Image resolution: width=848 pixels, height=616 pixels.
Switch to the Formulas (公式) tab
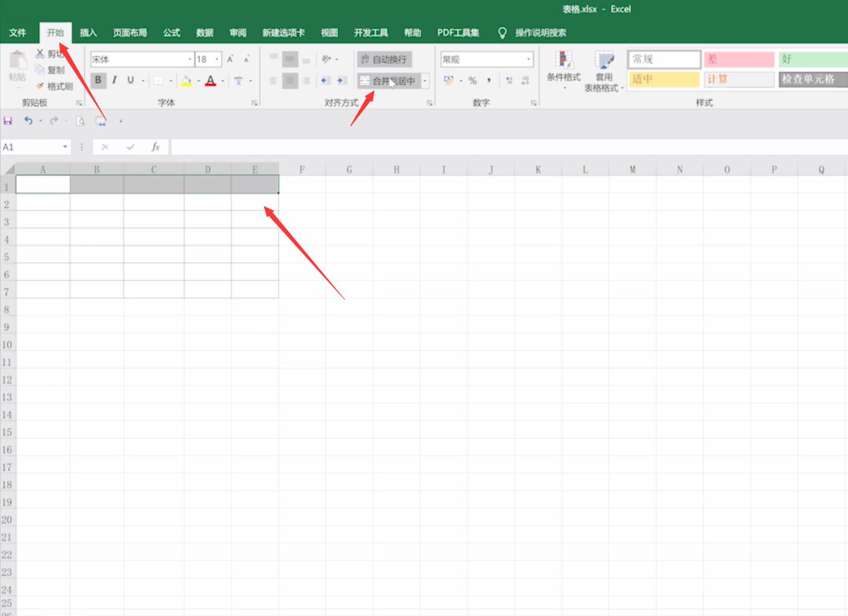point(172,32)
